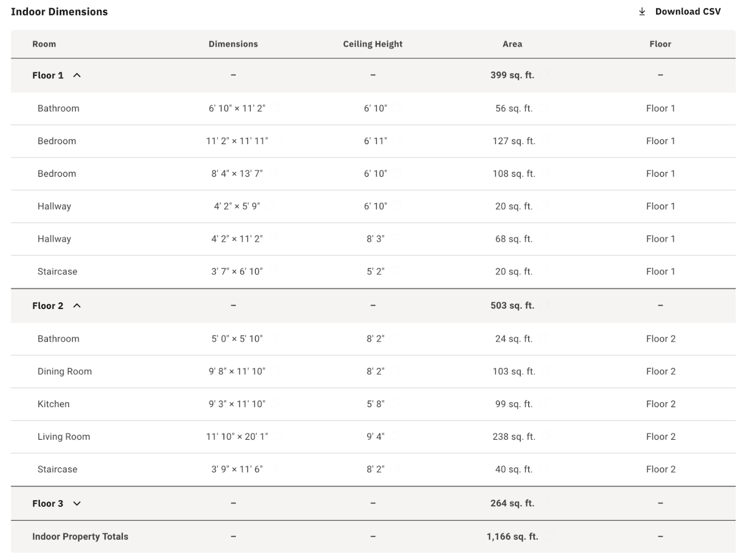Click dimensions 5' 0" × 5' 10"
The width and height of the screenshot is (744, 560).
[x=237, y=339]
